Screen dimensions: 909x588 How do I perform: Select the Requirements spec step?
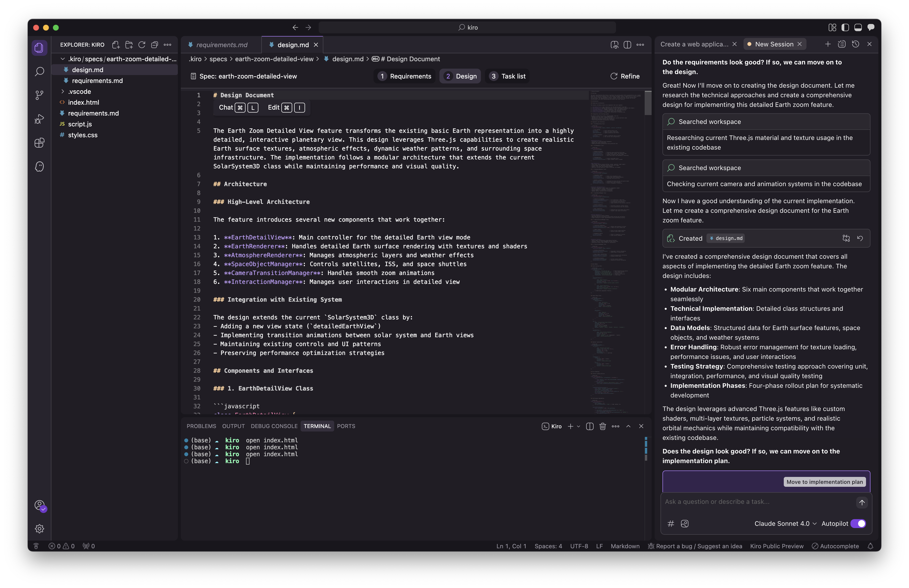(x=405, y=76)
